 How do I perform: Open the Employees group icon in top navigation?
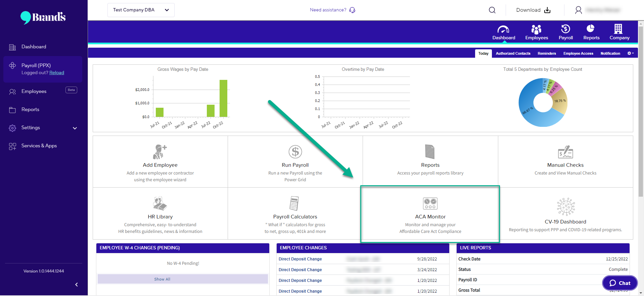coord(536,29)
